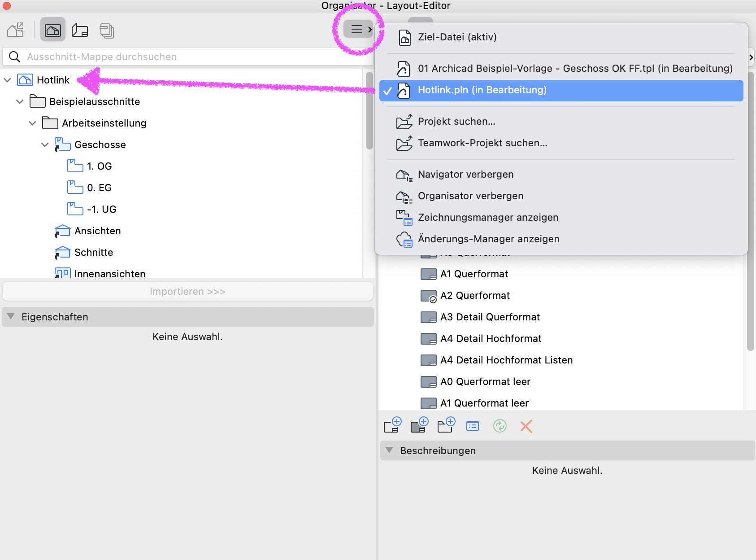Select the 1. OG floor plan view
The height and width of the screenshot is (560, 756).
pyautogui.click(x=89, y=166)
